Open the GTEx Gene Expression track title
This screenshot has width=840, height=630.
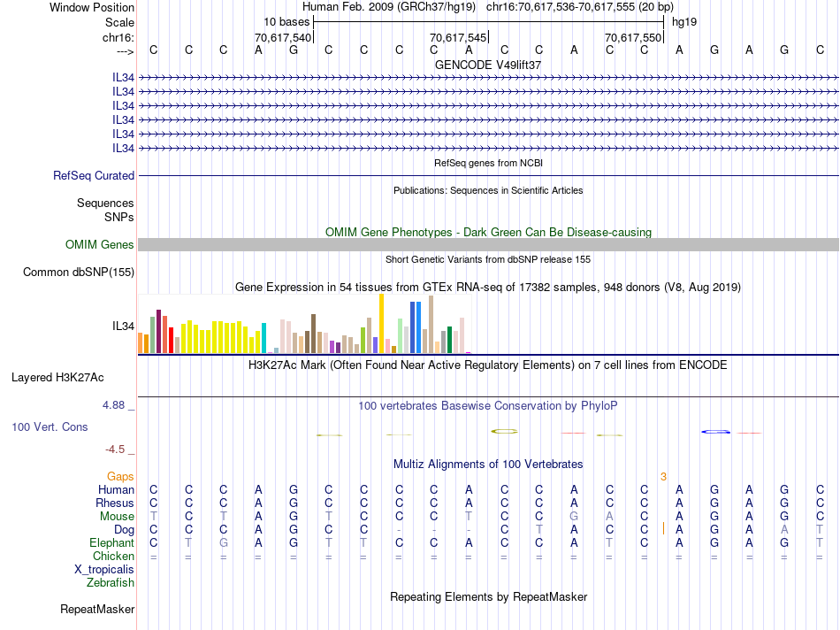tap(488, 288)
